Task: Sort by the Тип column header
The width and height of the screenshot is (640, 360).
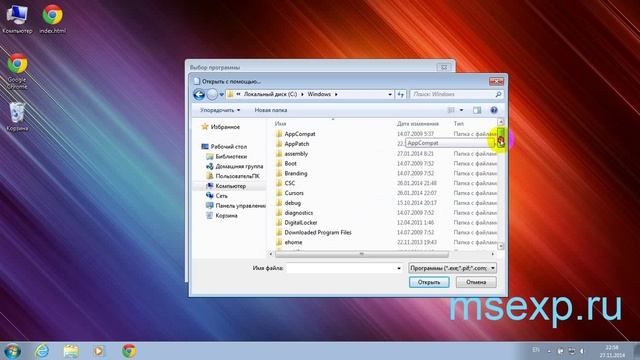Action: (x=458, y=123)
